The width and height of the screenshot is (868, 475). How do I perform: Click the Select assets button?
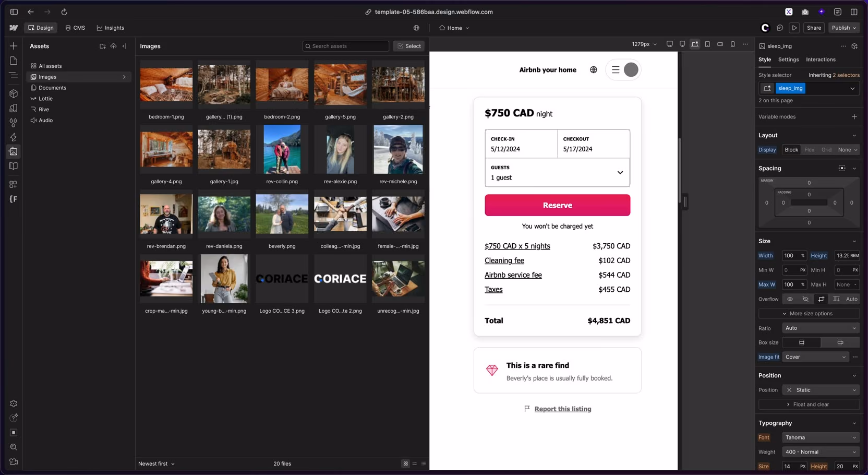[409, 46]
